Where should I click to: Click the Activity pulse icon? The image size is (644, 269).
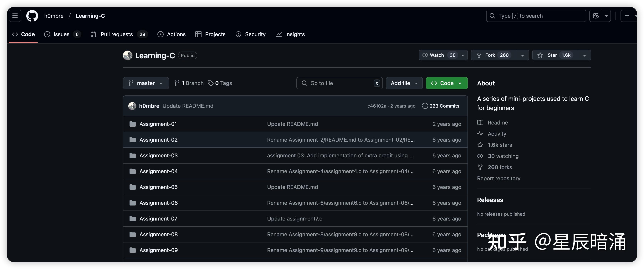(480, 134)
